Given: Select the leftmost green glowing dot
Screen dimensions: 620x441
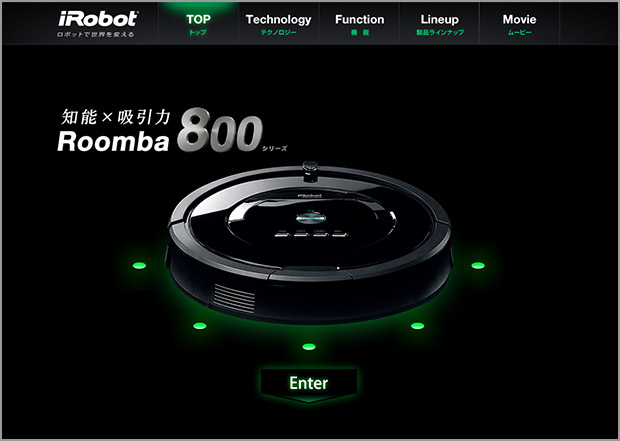Looking at the screenshot, I should coord(139,265).
